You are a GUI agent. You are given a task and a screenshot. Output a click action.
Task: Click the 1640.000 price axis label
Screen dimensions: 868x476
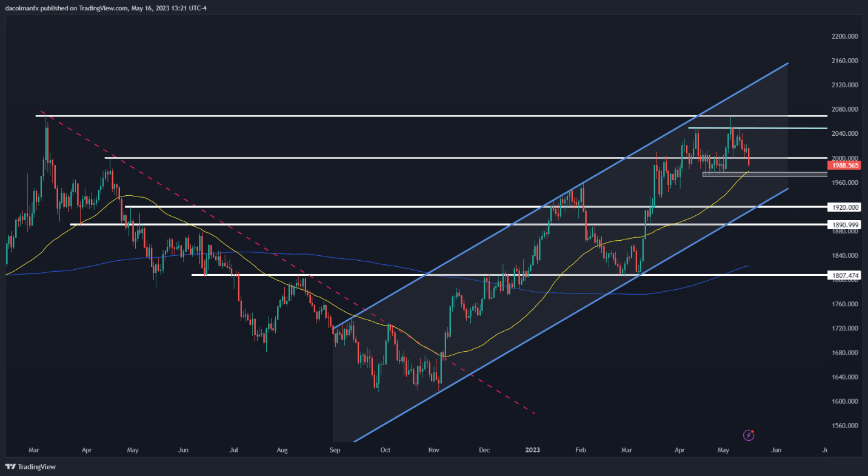click(x=846, y=377)
